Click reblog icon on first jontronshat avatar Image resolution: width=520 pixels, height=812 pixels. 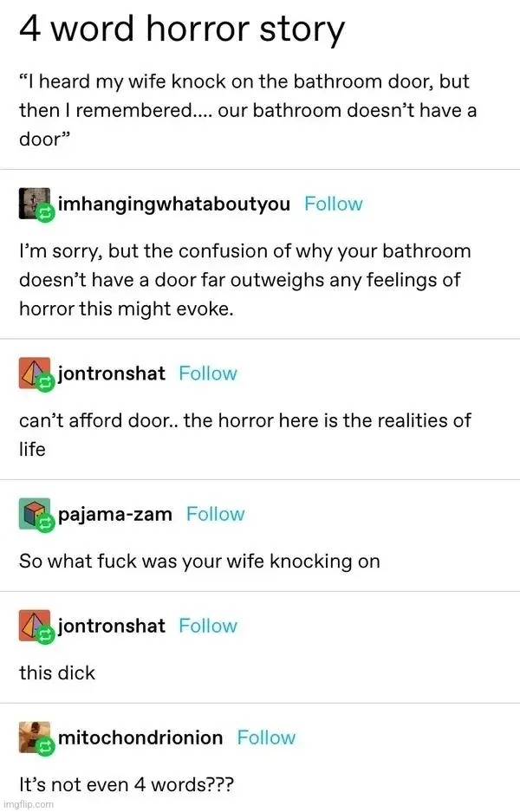[46, 383]
